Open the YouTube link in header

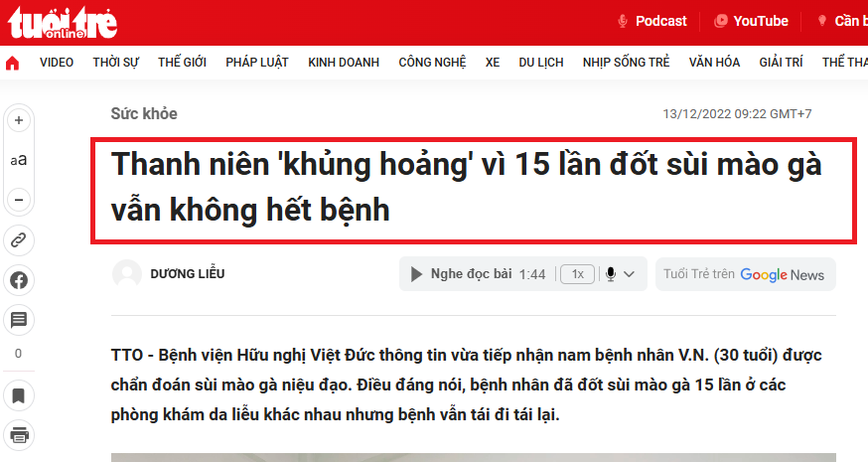pos(751,21)
